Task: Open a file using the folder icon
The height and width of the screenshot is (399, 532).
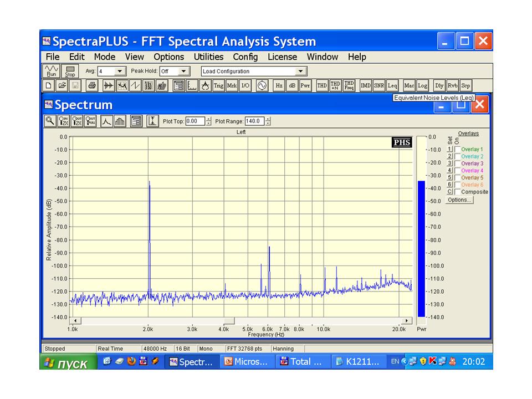Action: 62,85
